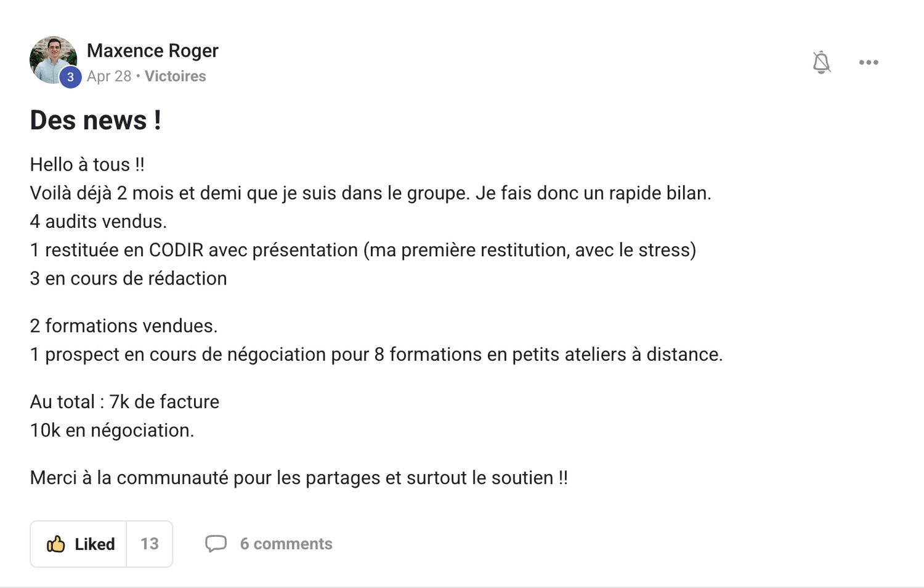Image resolution: width=924 pixels, height=588 pixels.
Task: Open the 6 comments link
Action: click(x=286, y=544)
